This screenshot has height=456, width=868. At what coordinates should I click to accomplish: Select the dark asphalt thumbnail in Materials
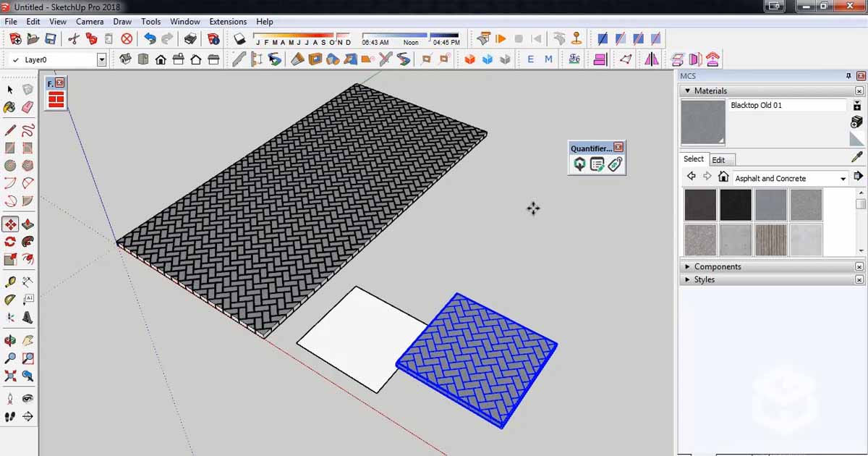point(736,204)
